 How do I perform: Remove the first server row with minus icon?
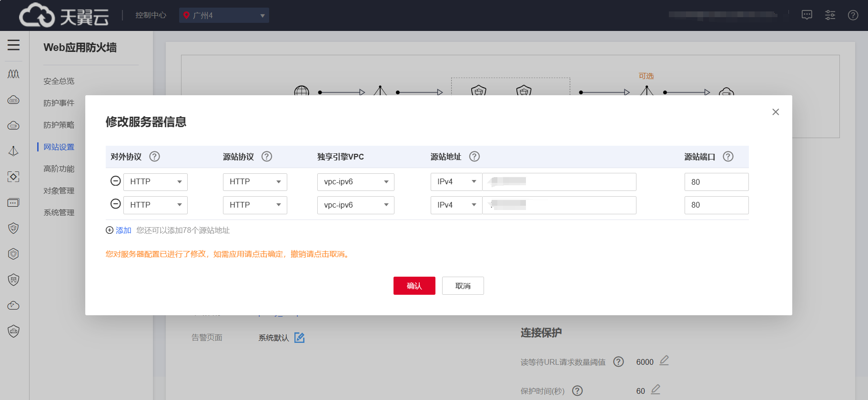coord(115,181)
